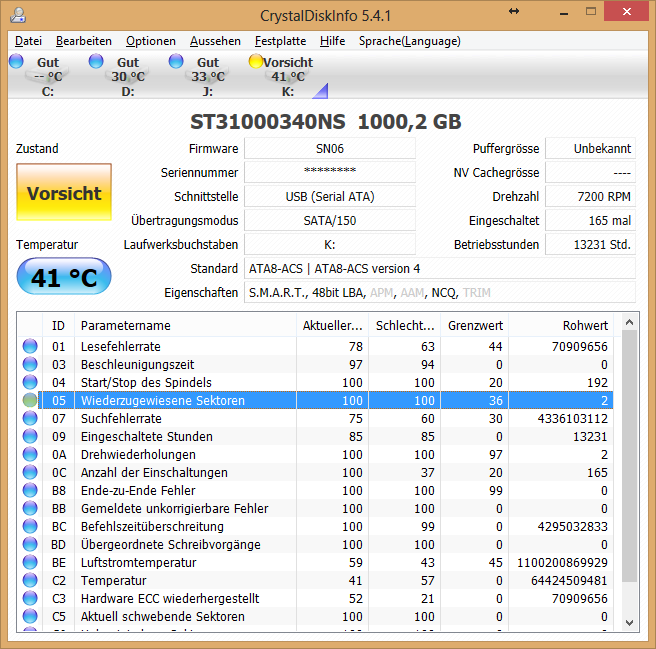Click the ST31000340NS 1000,2 GB drive title
This screenshot has height=649, width=656.
tap(325, 122)
